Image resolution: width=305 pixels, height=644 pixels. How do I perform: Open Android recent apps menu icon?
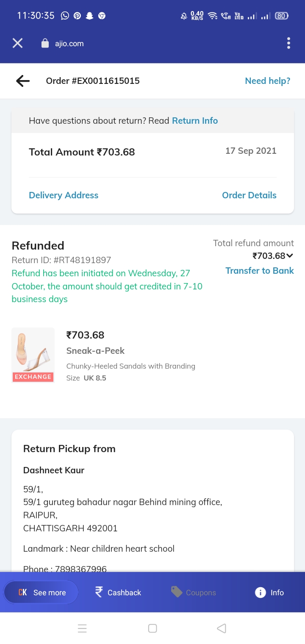point(83,628)
